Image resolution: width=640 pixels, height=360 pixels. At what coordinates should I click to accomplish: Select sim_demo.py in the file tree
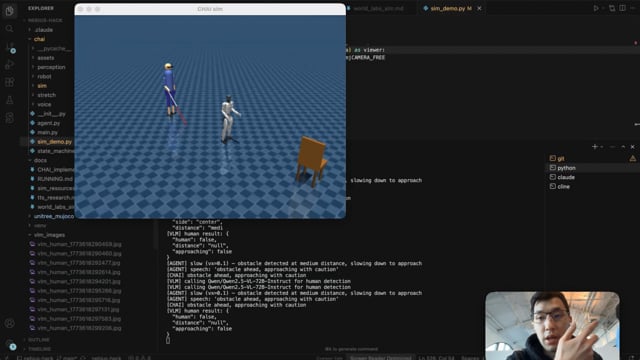point(54,142)
